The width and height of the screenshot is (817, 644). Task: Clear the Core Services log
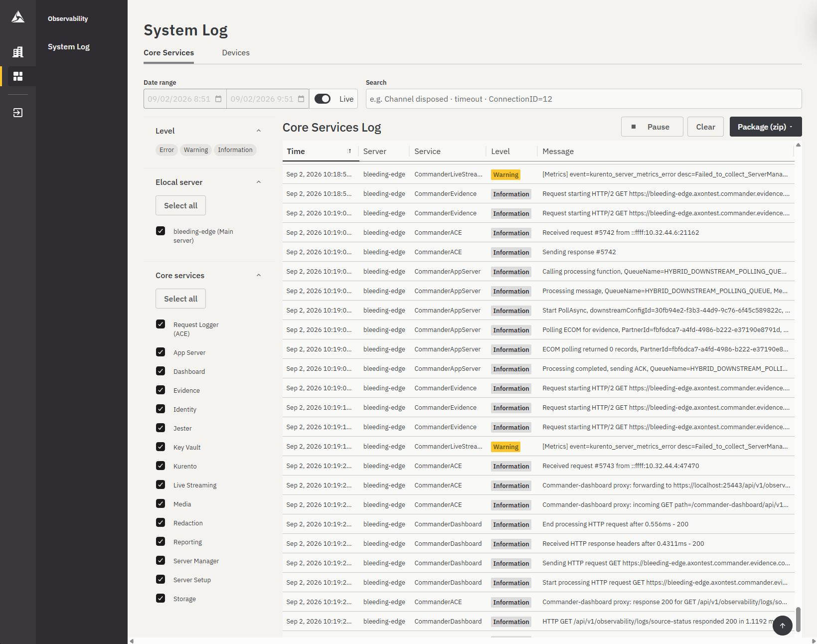[x=705, y=127]
